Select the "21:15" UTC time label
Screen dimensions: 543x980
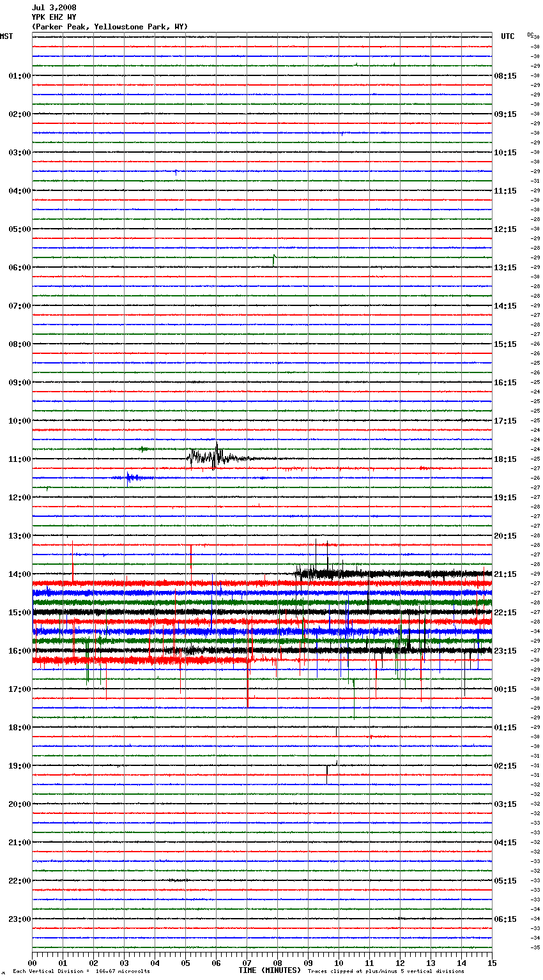505,574
